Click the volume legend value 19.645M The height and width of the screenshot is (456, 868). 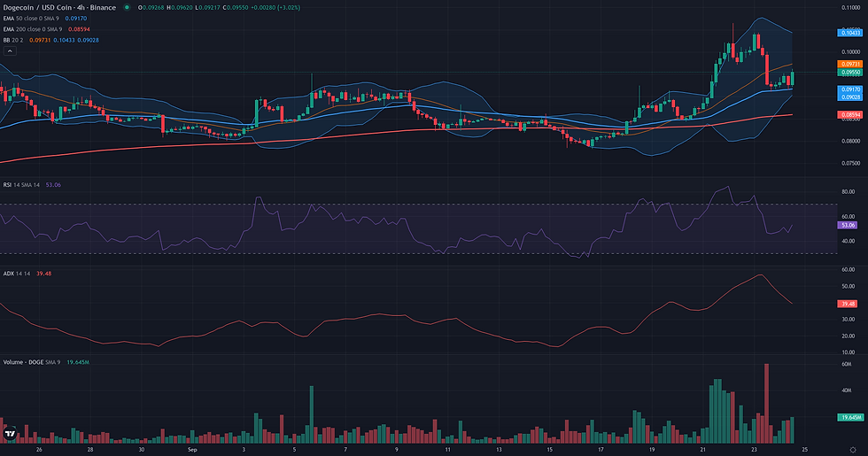78,362
